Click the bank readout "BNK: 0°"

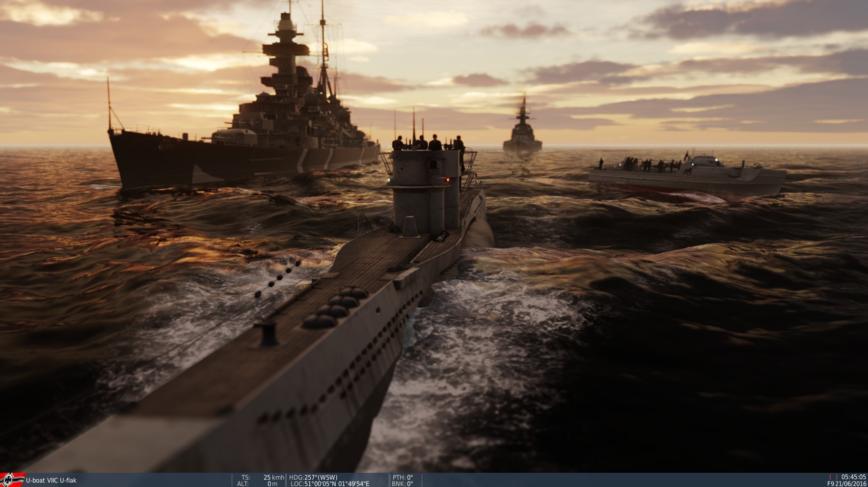(403, 484)
